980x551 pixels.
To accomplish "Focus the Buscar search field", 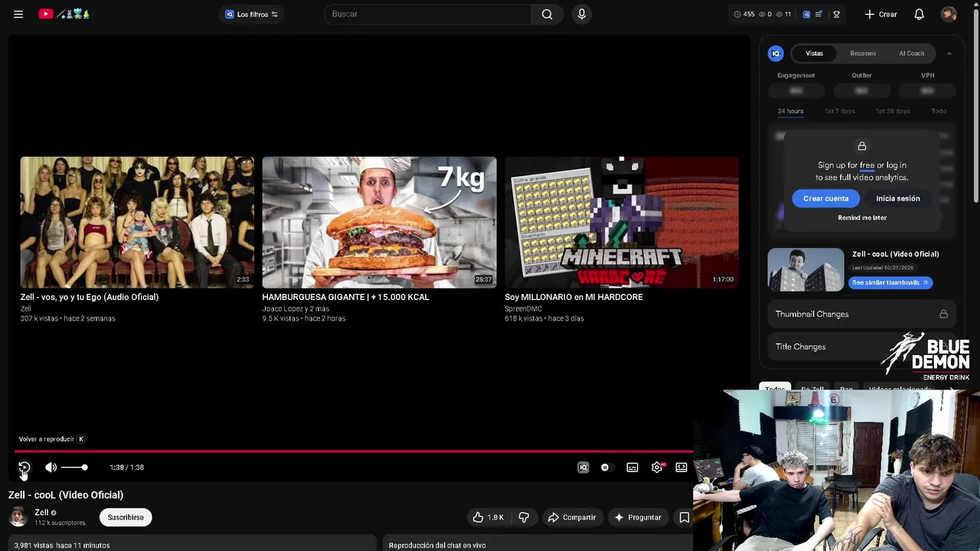I will click(x=427, y=14).
